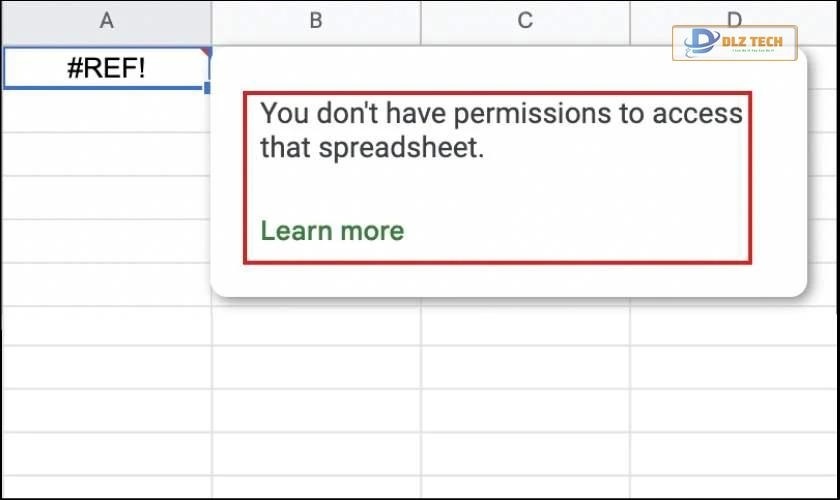Open the Learn more link
The height and width of the screenshot is (500, 840).
tap(332, 231)
